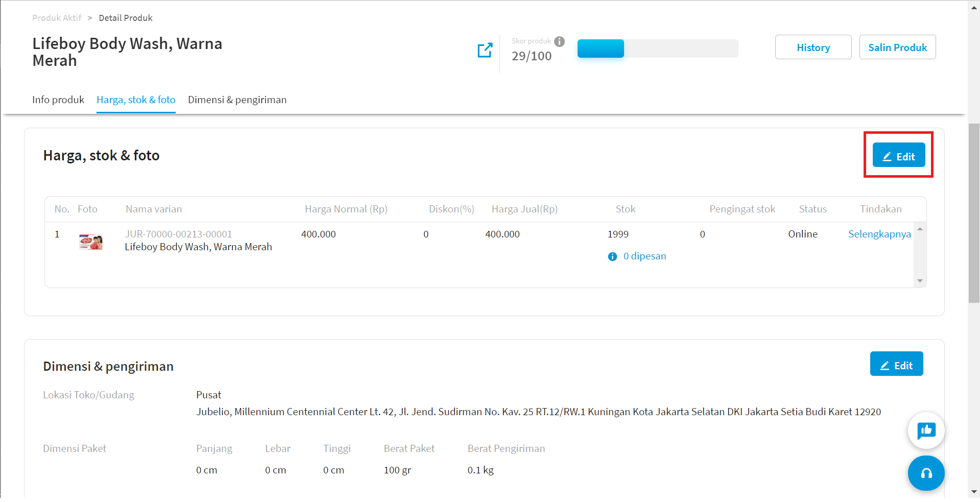Click the Berat Pengiriman label
This screenshot has height=502, width=980.
coord(506,448)
